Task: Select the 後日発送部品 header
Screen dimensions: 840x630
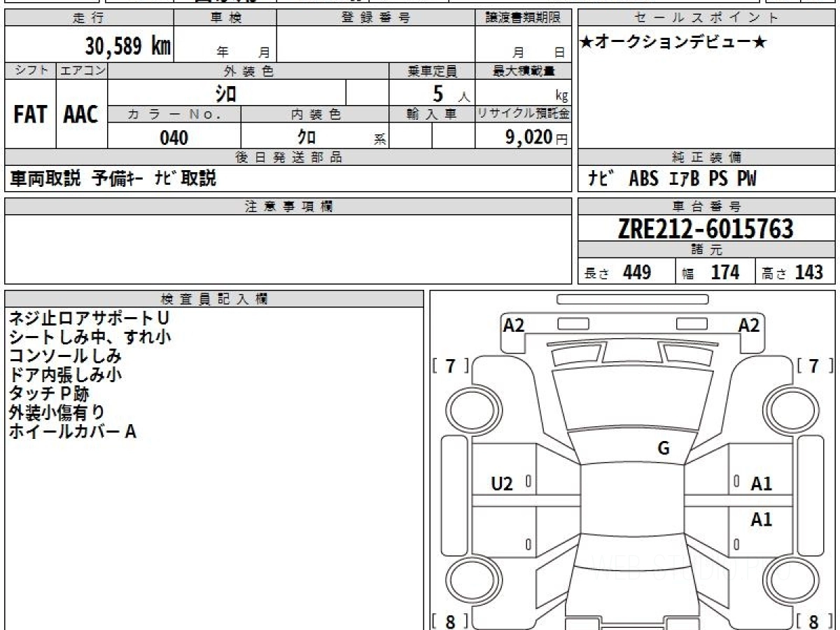Action: point(288,157)
